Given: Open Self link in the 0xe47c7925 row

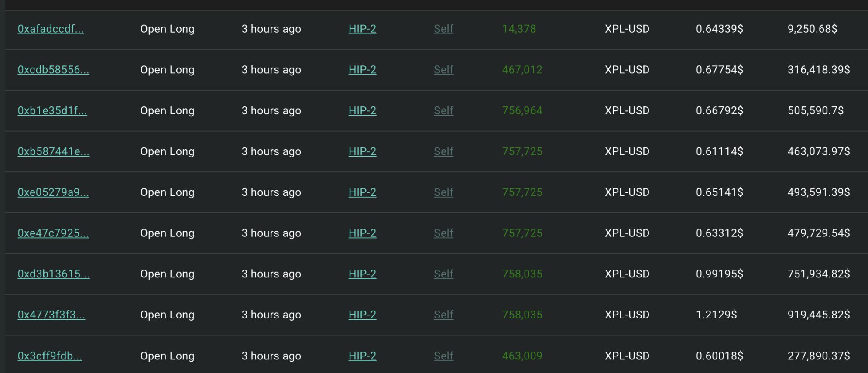Looking at the screenshot, I should (x=443, y=233).
